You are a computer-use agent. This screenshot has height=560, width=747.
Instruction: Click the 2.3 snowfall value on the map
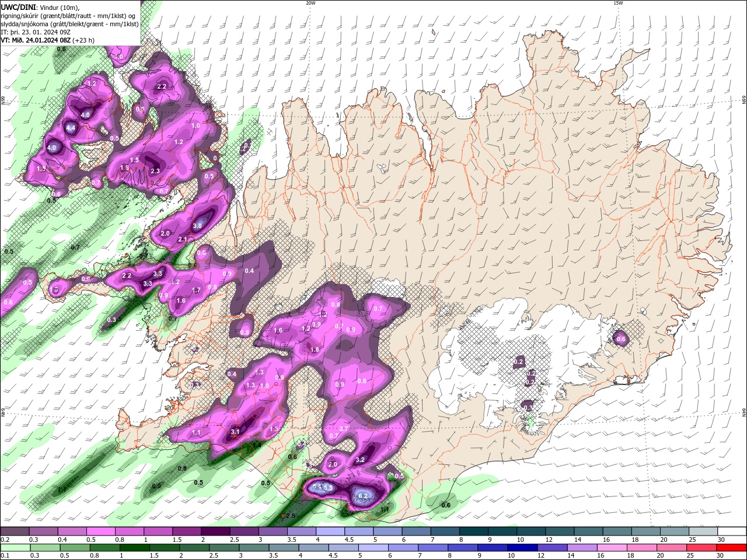[155, 171]
